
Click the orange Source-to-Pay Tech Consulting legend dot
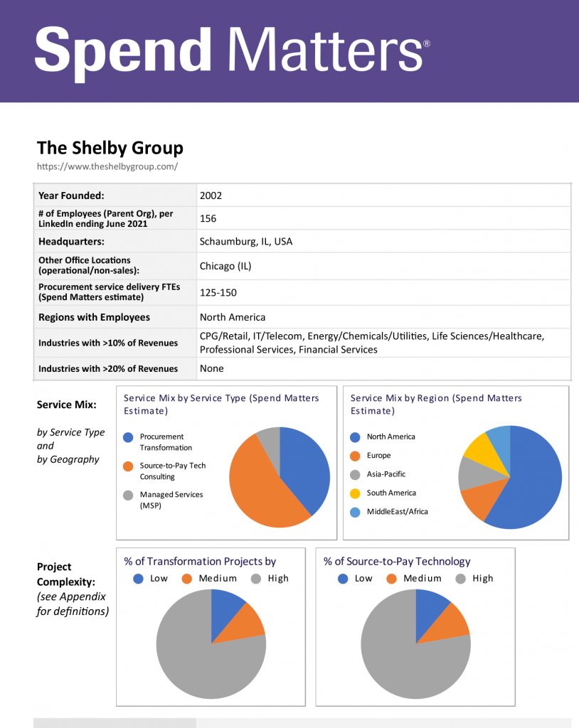click(x=129, y=466)
